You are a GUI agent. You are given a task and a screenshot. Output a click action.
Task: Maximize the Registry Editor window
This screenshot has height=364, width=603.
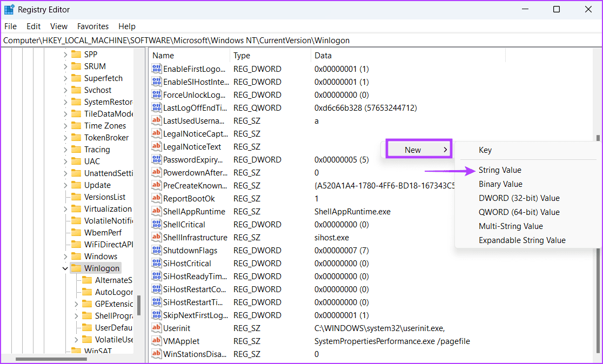click(x=556, y=9)
